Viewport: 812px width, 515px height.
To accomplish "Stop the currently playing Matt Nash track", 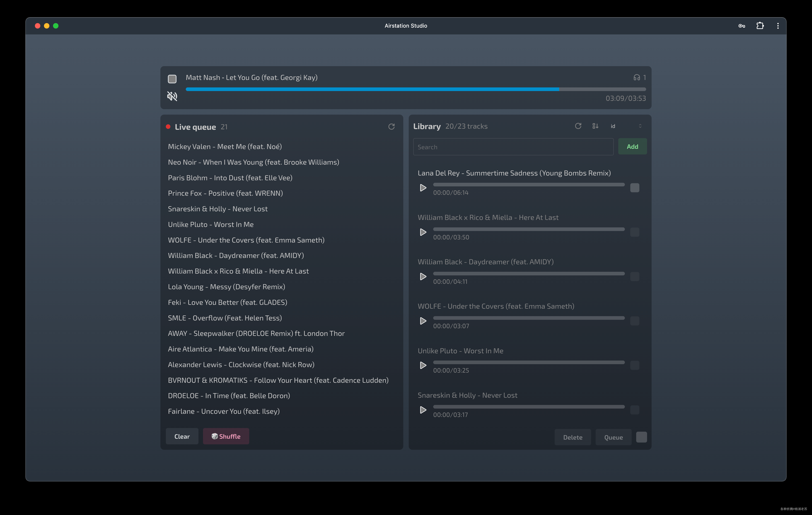I will coord(172,79).
